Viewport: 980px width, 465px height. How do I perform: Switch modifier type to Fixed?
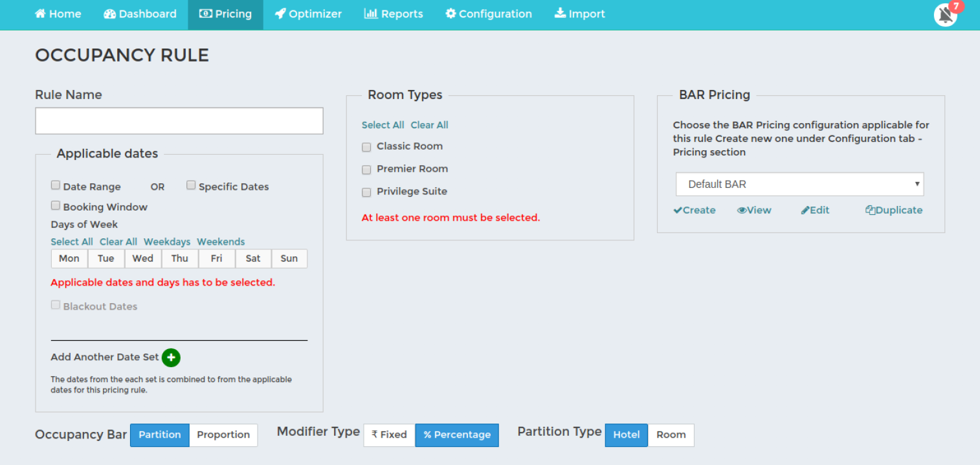[389, 435]
